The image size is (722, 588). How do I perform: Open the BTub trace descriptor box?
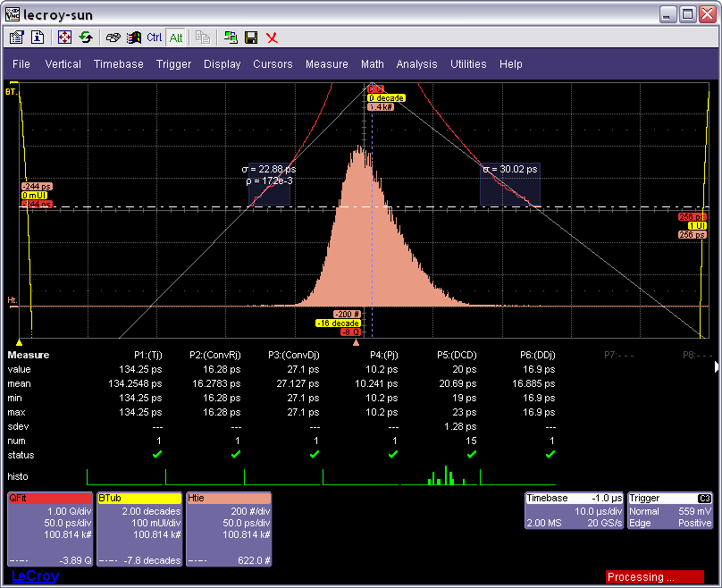coord(139,529)
